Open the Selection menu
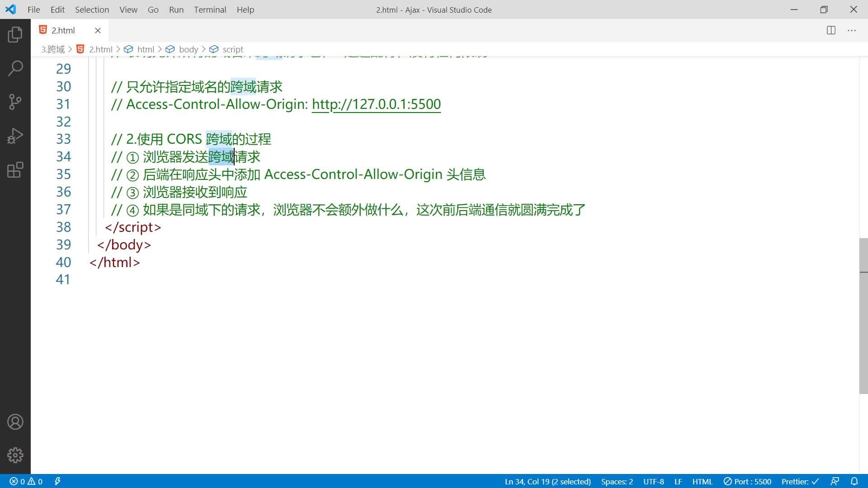The image size is (868, 488). click(x=92, y=9)
